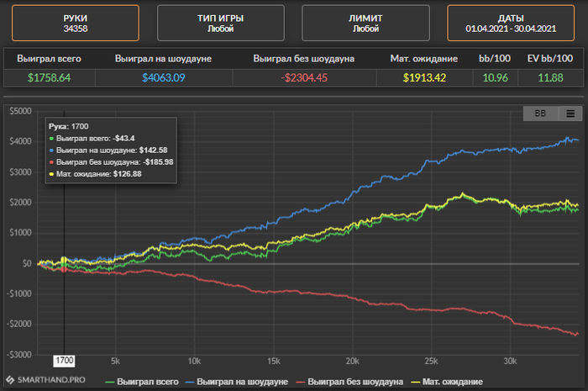The image size is (588, 391).
Task: Click the Рука: 1700 tooltip title
Action: point(69,126)
